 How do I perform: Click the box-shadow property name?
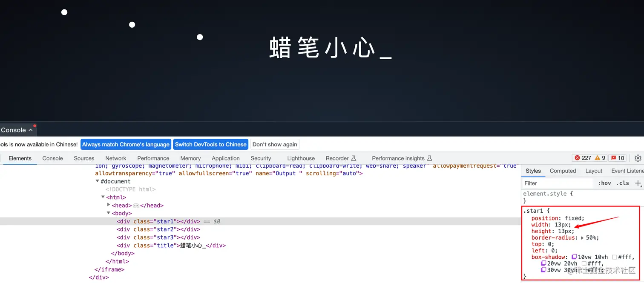(549, 257)
